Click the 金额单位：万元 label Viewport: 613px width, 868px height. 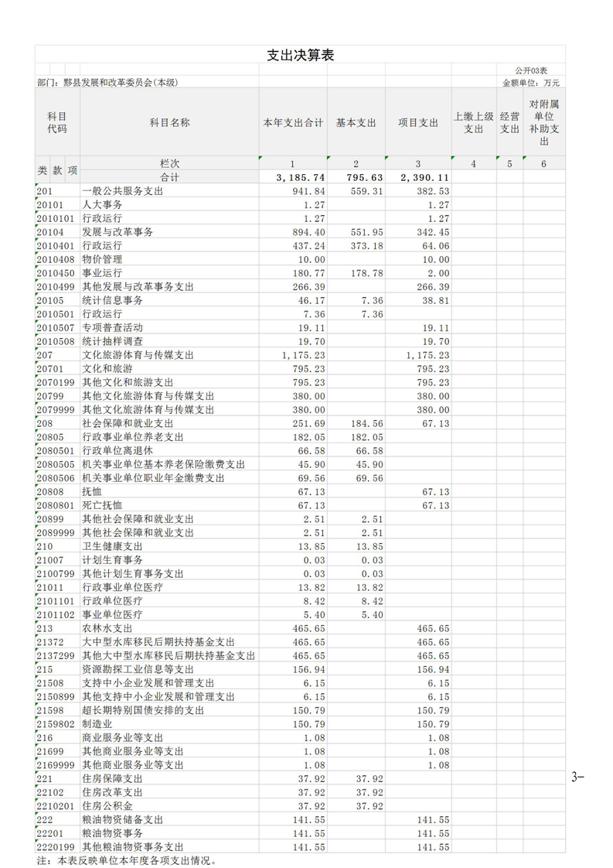(531, 82)
